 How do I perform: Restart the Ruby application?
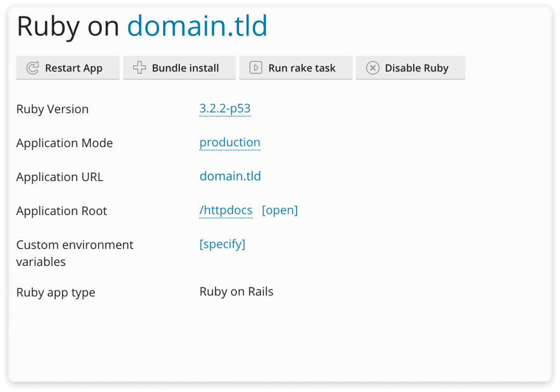point(68,68)
